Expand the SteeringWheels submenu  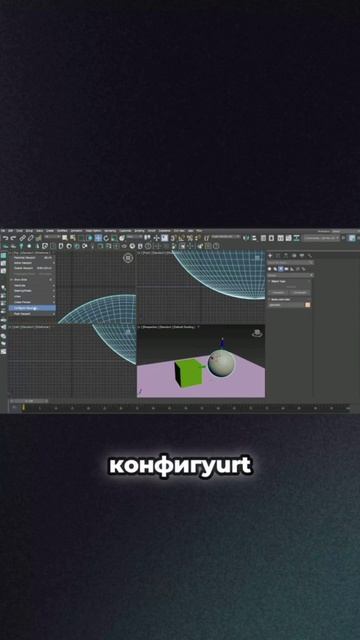pos(33,291)
